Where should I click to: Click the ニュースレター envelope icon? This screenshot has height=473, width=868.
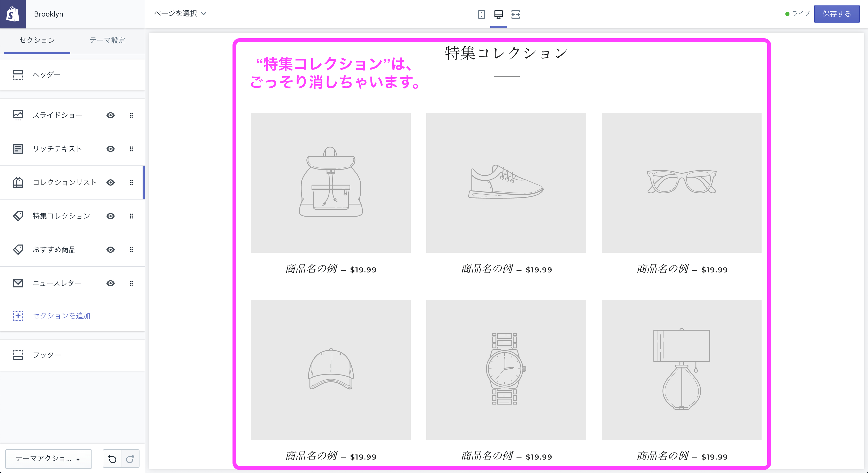(x=18, y=283)
